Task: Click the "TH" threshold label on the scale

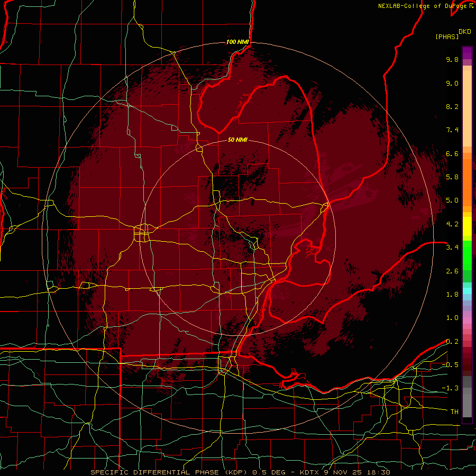Action: click(454, 412)
